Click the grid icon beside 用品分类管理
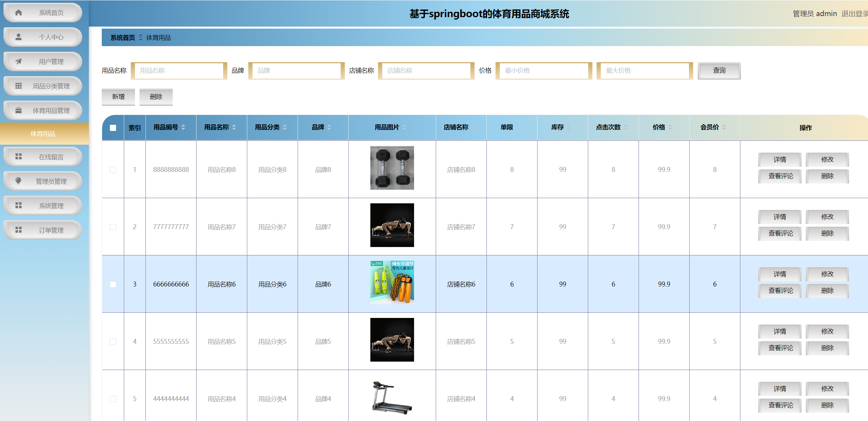Screen dimensions: 868x421 (x=18, y=86)
